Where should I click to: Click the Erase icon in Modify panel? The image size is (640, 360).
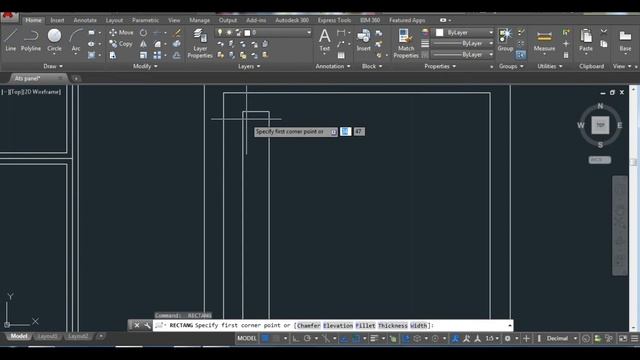click(177, 32)
